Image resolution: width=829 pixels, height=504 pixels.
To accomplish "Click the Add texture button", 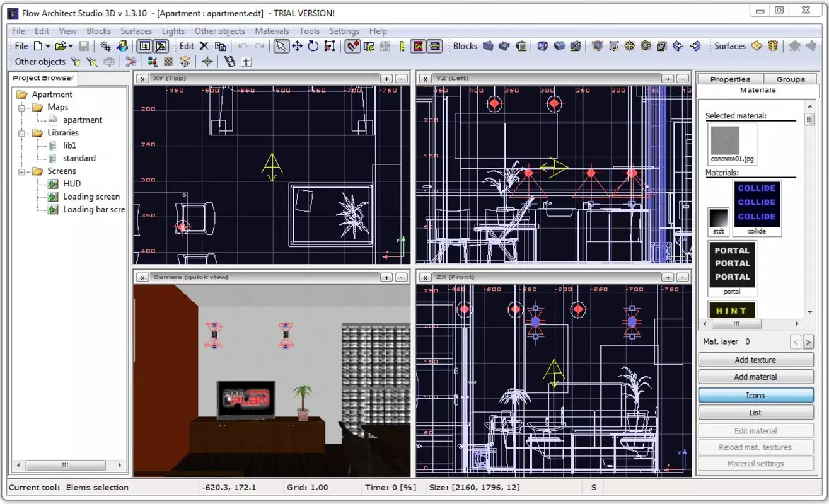I will point(755,360).
